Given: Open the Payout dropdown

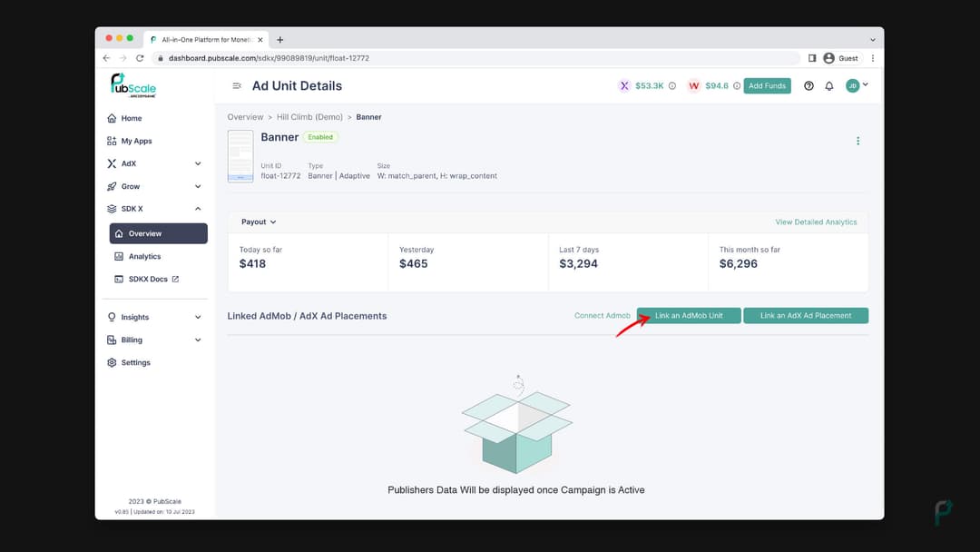Looking at the screenshot, I should 259,222.
